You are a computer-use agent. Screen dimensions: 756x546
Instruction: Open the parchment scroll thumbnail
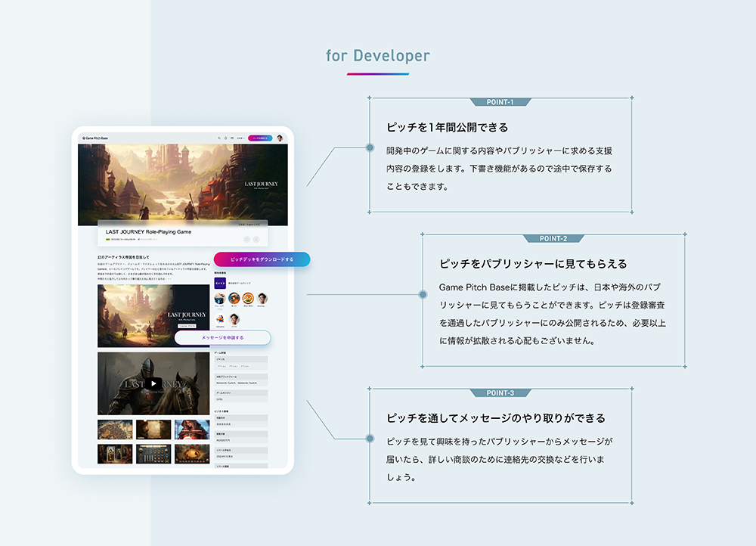(x=153, y=430)
